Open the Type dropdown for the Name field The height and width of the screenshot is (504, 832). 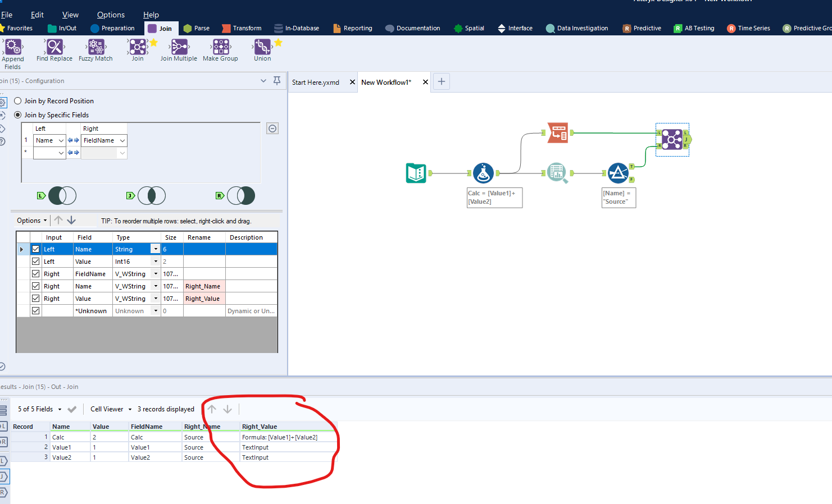coord(156,249)
